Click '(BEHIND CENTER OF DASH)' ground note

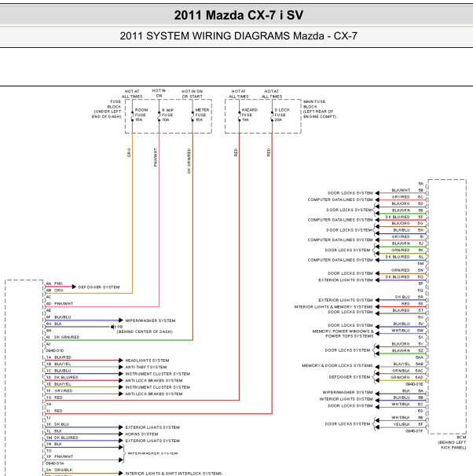tap(145, 331)
